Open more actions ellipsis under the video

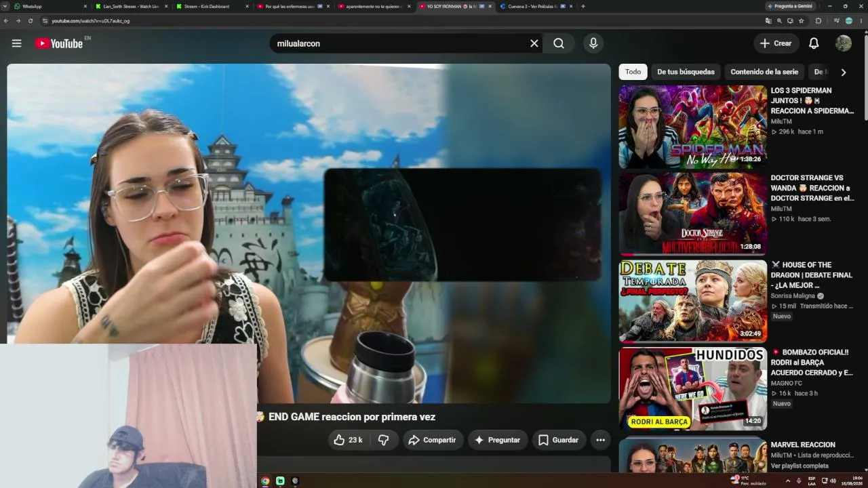click(600, 440)
